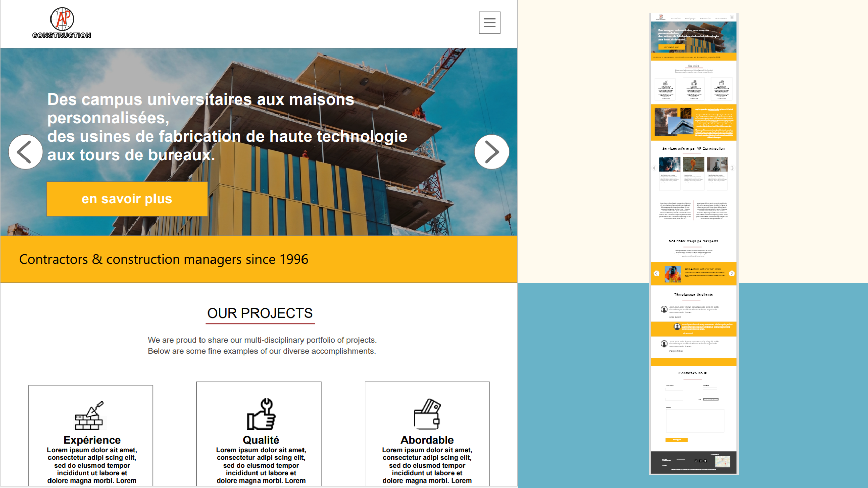Click the lorem ipsum text under Qualité

coord(261,465)
